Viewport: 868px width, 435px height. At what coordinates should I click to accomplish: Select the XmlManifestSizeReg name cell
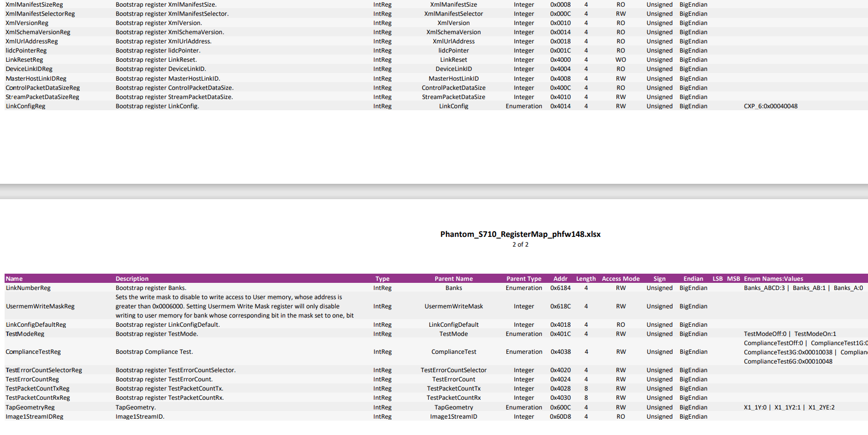pyautogui.click(x=34, y=5)
